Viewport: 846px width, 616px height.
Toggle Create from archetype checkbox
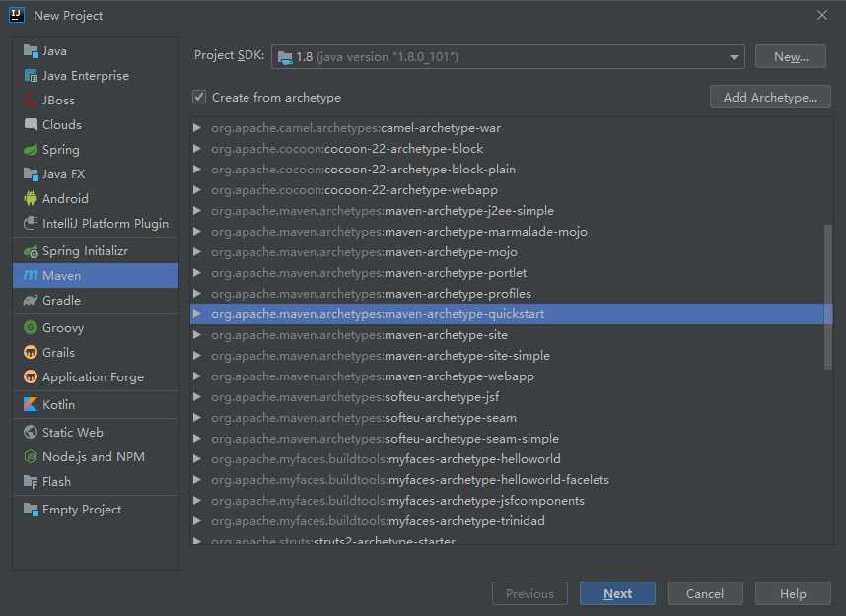click(x=199, y=98)
